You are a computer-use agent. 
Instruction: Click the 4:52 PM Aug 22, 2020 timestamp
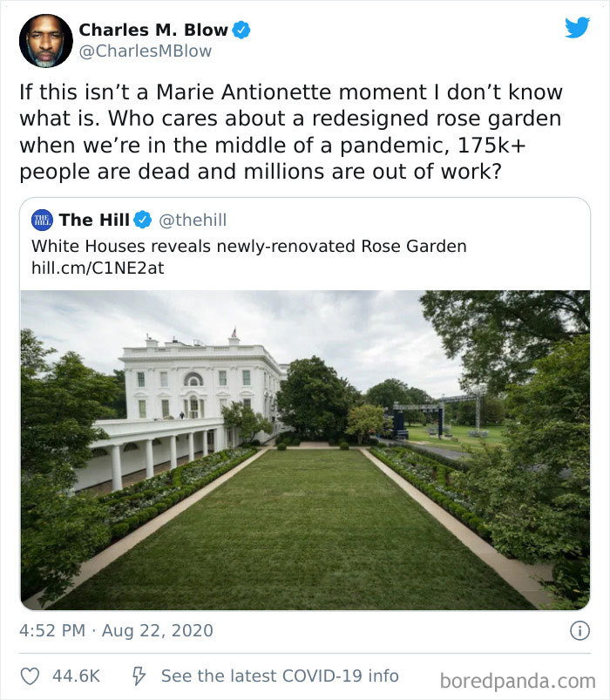pyautogui.click(x=116, y=629)
